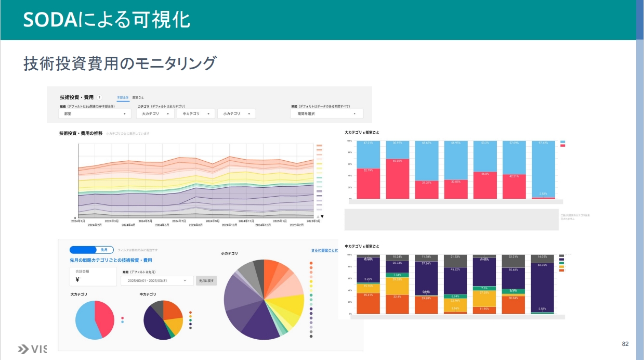Click the orange legend dot beside 中カテゴリ pie
The image size is (644, 360).
pyautogui.click(x=191, y=312)
